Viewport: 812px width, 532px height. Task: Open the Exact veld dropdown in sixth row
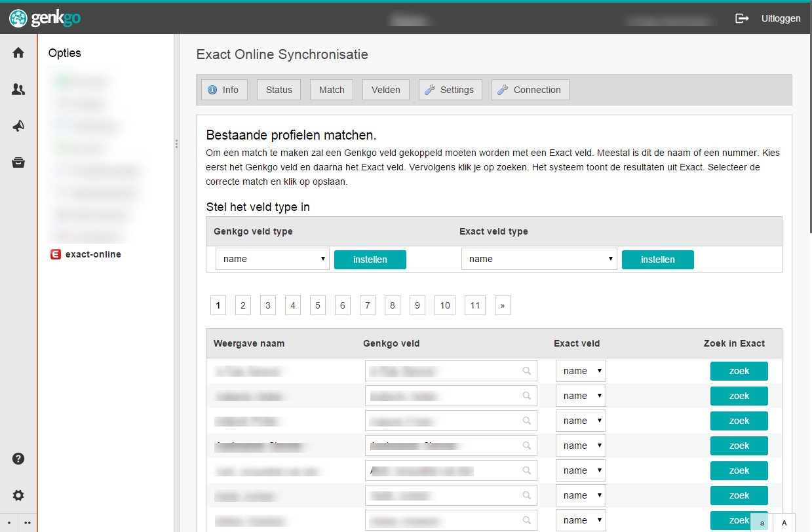coord(581,495)
